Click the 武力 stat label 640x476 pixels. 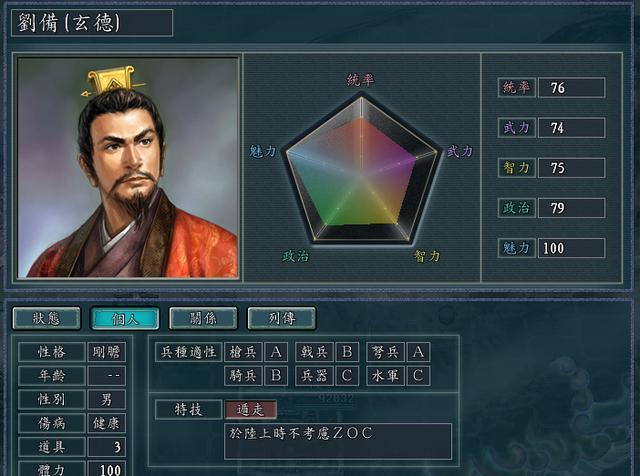click(x=517, y=128)
